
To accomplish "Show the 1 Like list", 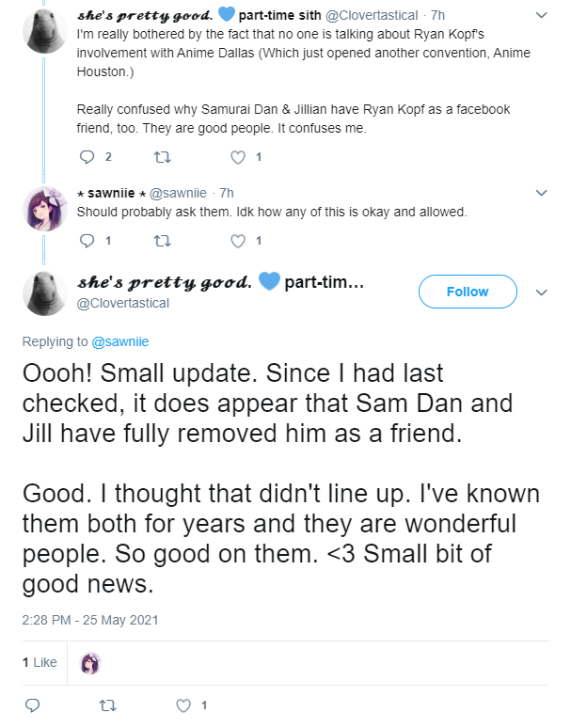I will pyautogui.click(x=40, y=662).
